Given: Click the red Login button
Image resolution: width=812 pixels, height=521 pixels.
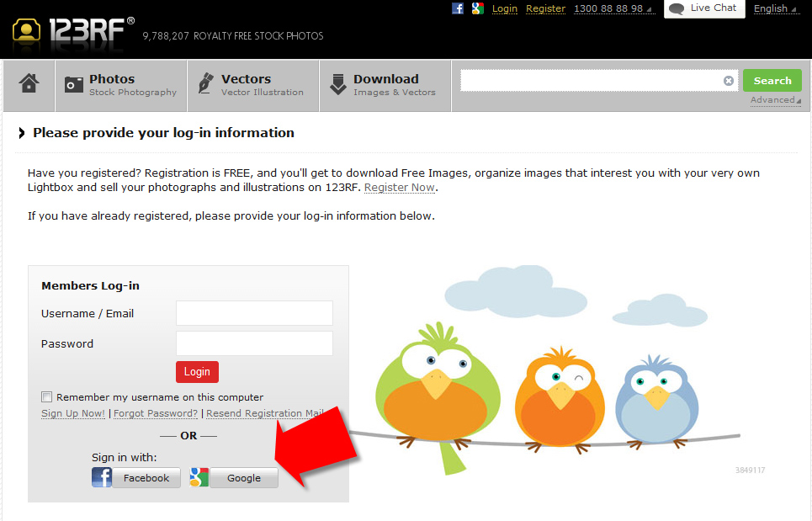Looking at the screenshot, I should point(197,372).
